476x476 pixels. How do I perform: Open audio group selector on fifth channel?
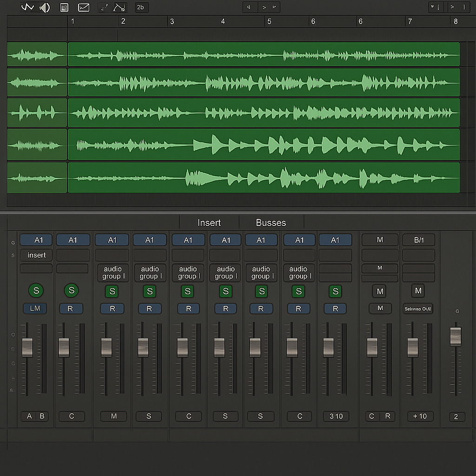(x=188, y=272)
